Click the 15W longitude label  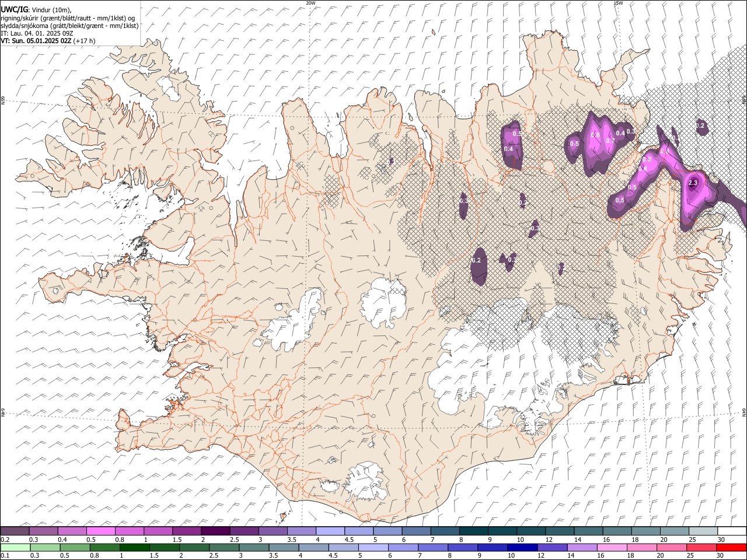tap(618, 3)
